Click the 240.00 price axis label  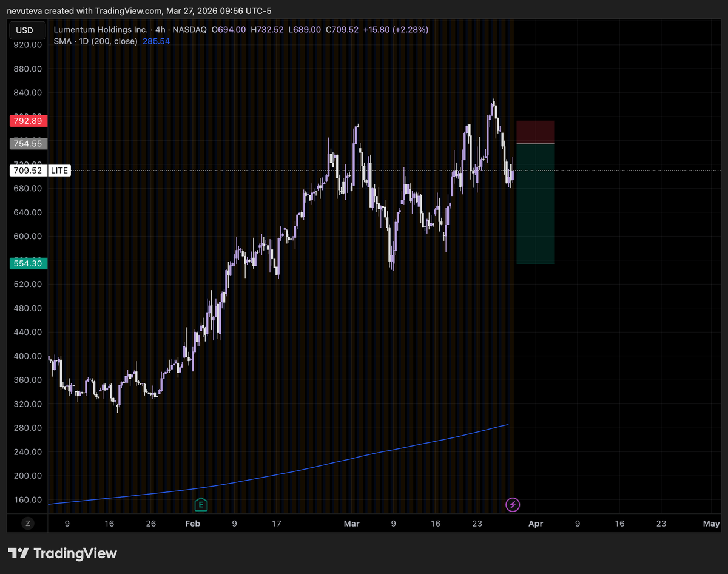tap(28, 452)
